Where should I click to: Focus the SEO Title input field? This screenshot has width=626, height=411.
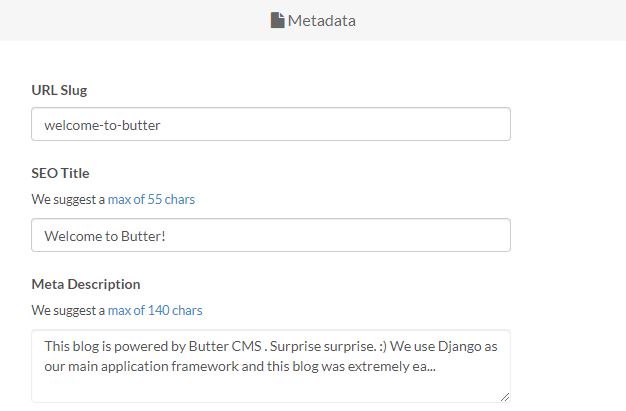coord(271,235)
